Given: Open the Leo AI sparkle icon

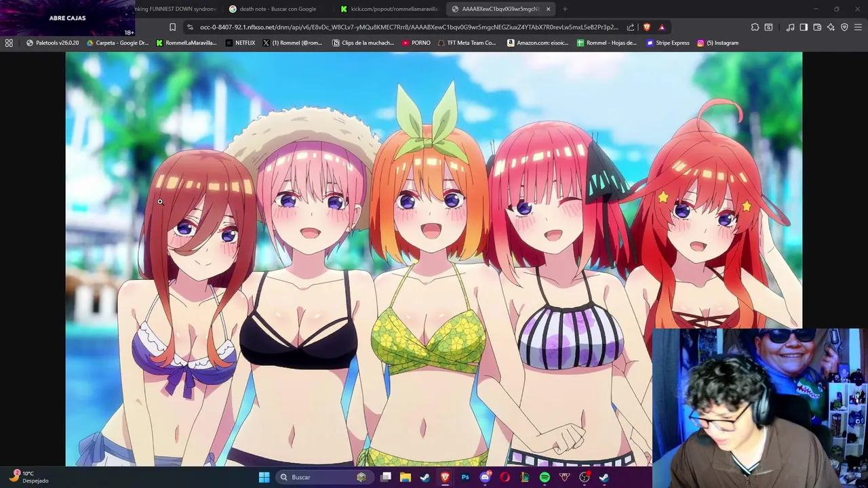Looking at the screenshot, I should pyautogui.click(x=831, y=27).
